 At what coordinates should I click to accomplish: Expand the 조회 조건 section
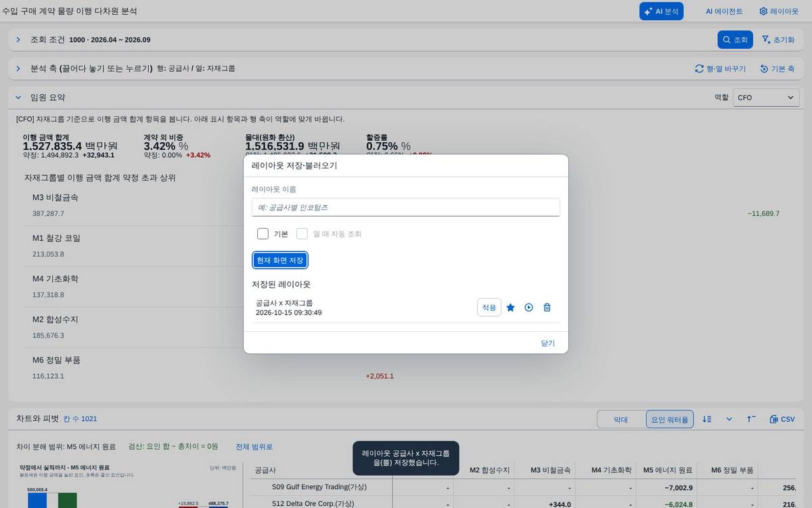(18, 40)
